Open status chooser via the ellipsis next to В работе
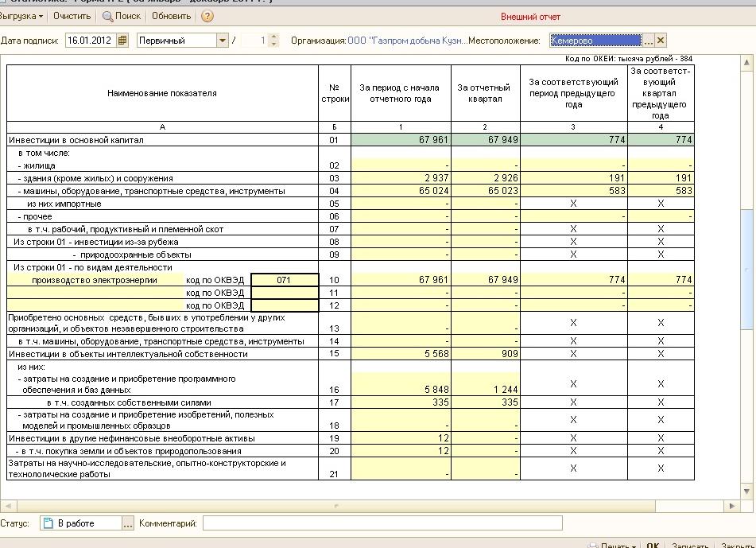The width and height of the screenshot is (756, 548). 127,523
